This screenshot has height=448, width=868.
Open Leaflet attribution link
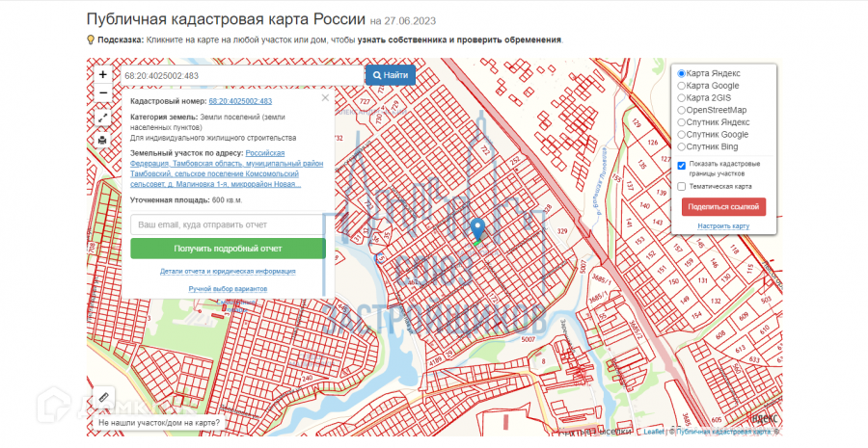pyautogui.click(x=654, y=432)
